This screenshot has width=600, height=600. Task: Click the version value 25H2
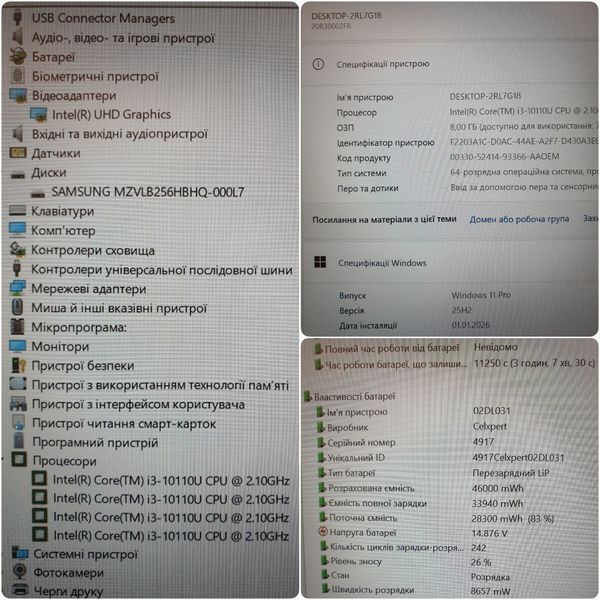461,310
